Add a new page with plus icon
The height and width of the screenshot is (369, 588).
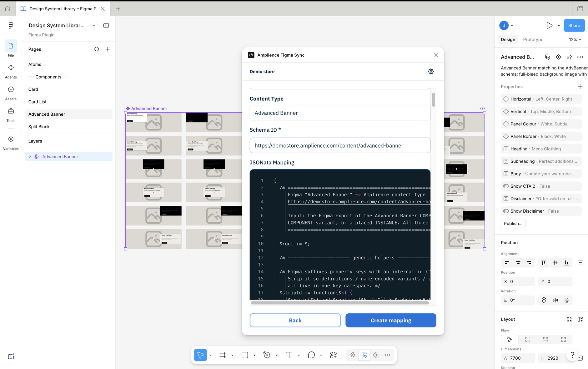pyautogui.click(x=108, y=49)
